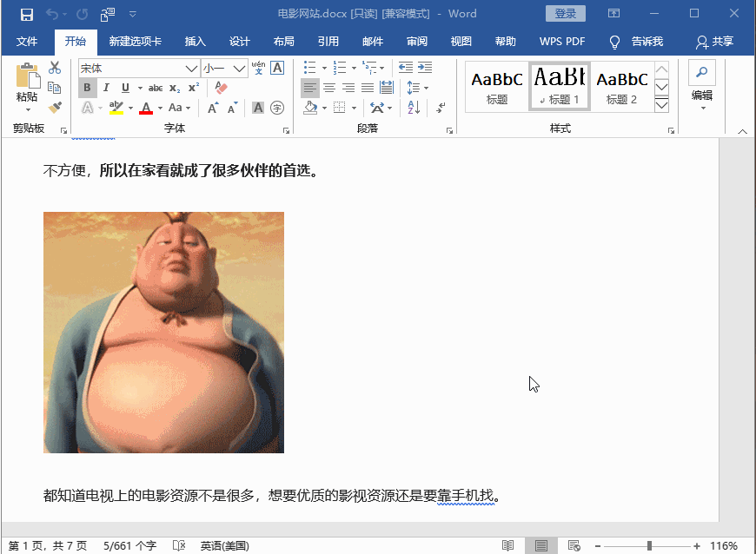
Task: Toggle Strikethrough abc formatting
Action: (156, 88)
